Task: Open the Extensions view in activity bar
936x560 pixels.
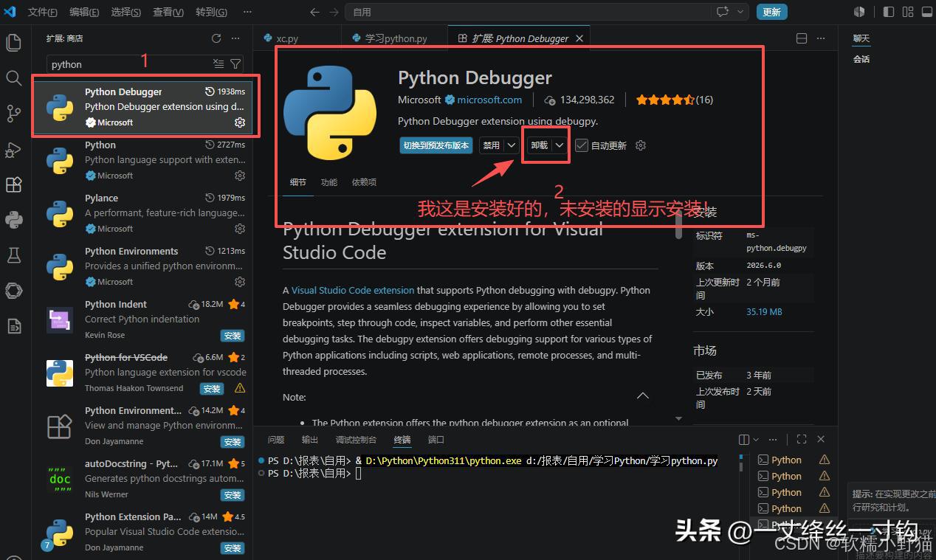Action: [x=13, y=184]
